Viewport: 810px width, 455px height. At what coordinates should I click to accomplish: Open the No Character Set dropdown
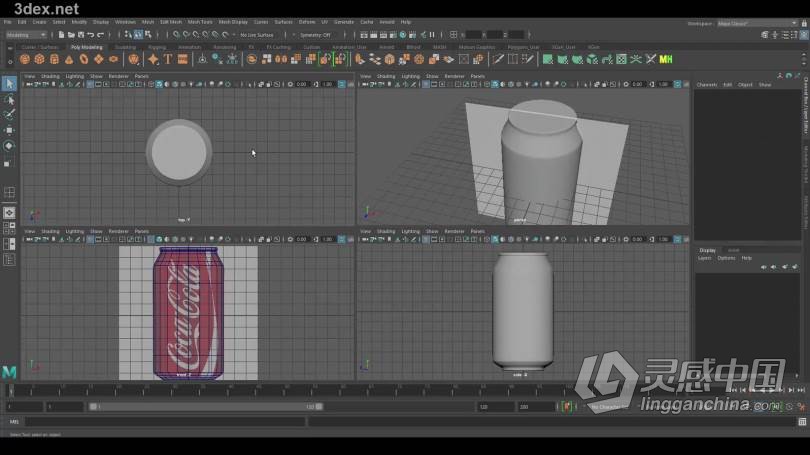point(609,407)
